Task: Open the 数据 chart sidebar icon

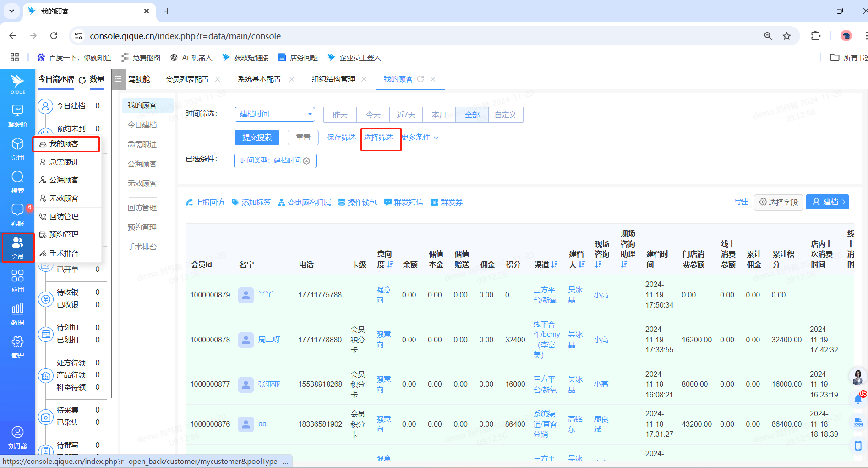Action: (x=17, y=314)
